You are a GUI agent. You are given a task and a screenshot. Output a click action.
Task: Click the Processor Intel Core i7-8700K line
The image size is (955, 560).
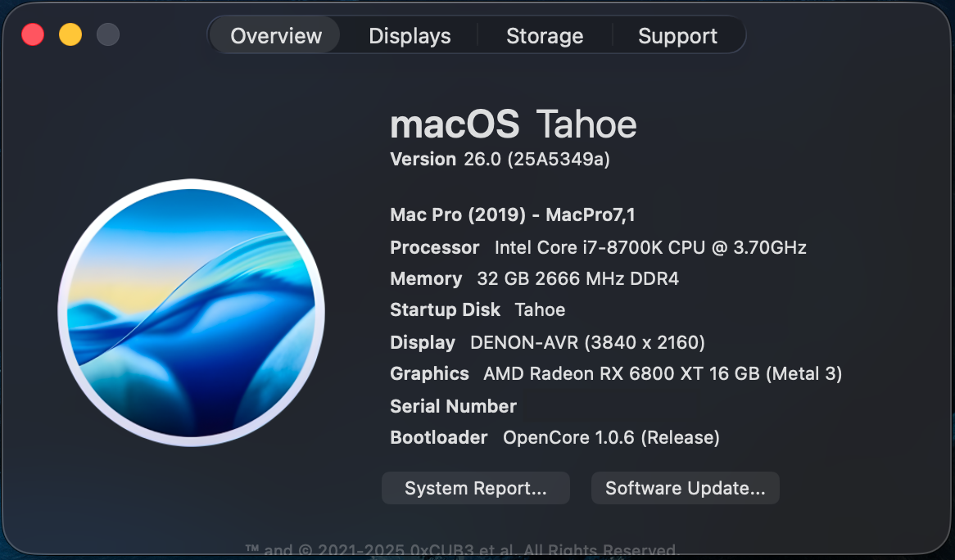pyautogui.click(x=598, y=247)
